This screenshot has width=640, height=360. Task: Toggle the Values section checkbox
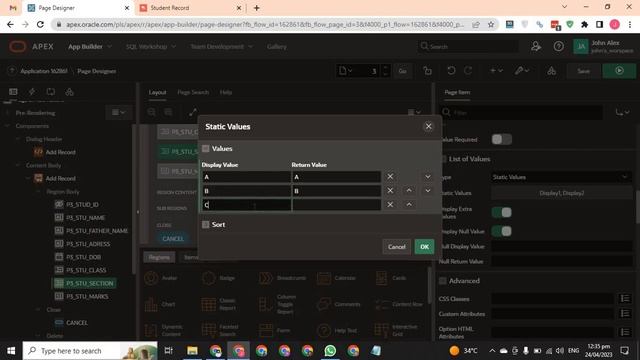(x=205, y=149)
